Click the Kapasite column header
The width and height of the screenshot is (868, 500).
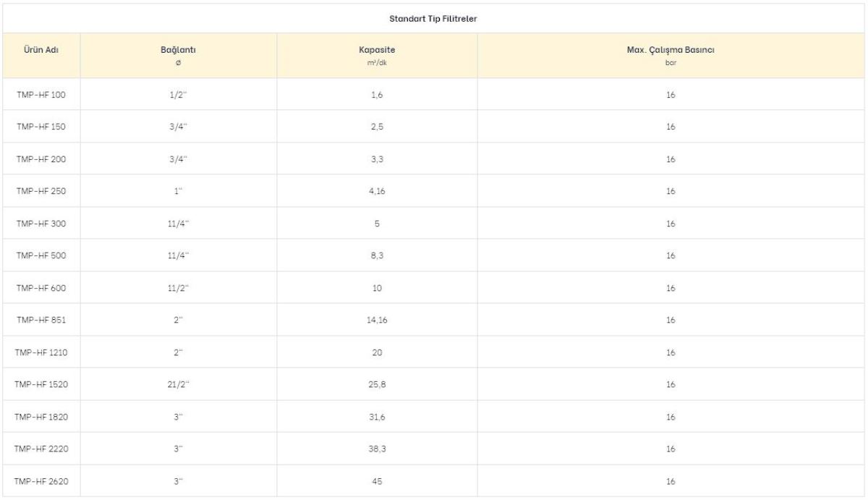point(377,56)
